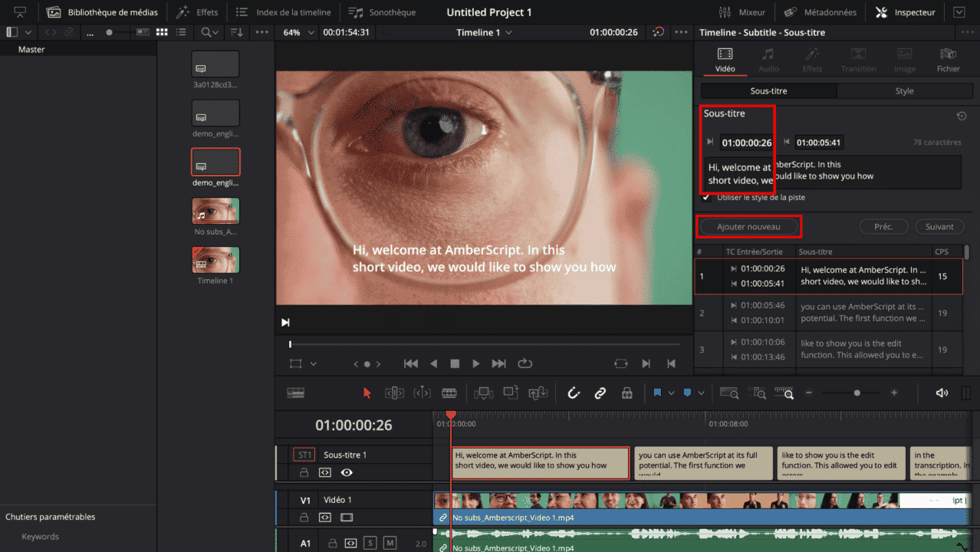
Task: Expand the flag color dropdown arrow
Action: click(x=671, y=393)
